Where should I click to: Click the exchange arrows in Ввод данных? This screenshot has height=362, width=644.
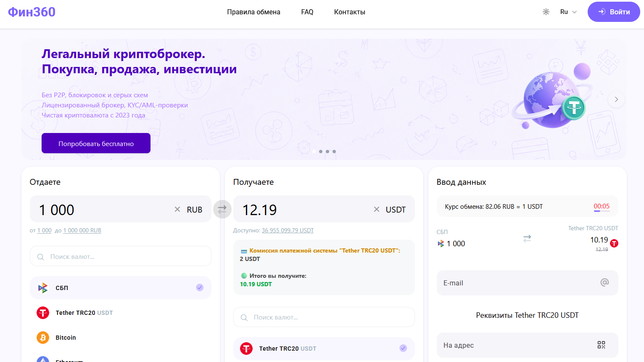coord(527,238)
